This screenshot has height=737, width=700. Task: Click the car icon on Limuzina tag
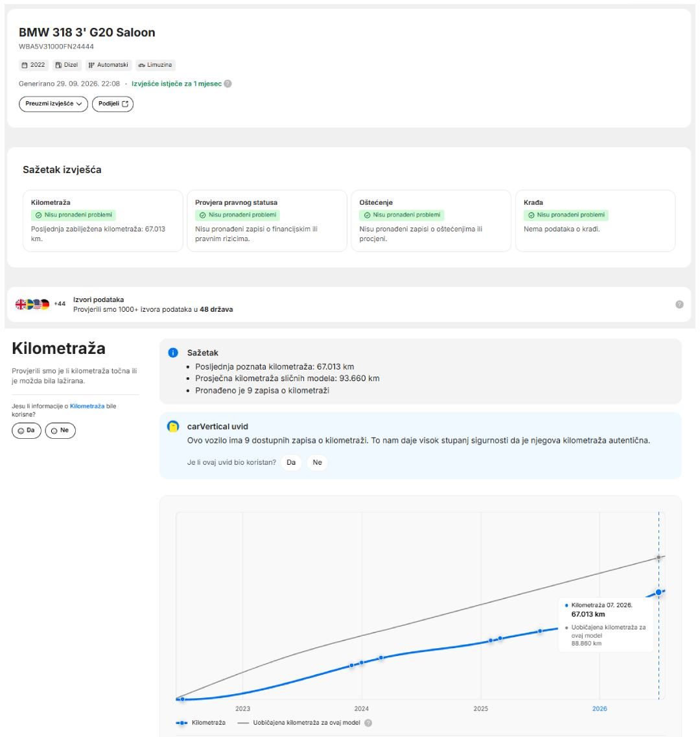click(x=141, y=65)
